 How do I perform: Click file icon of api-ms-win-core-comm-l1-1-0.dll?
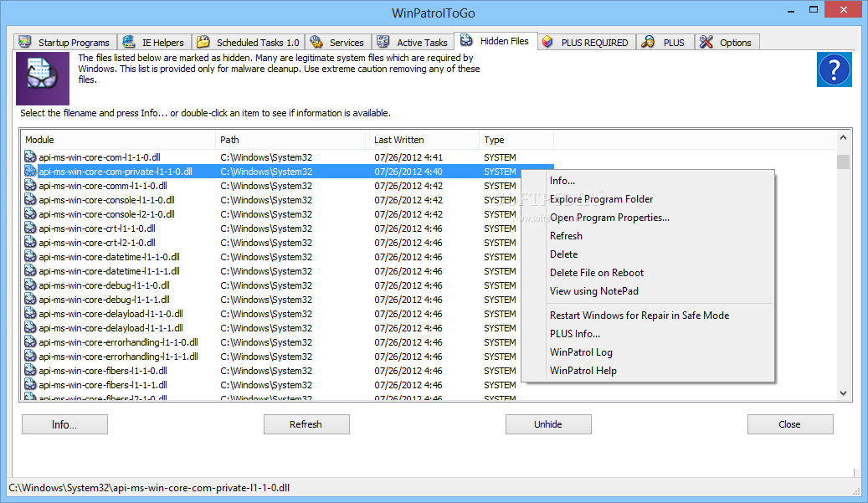tap(30, 186)
